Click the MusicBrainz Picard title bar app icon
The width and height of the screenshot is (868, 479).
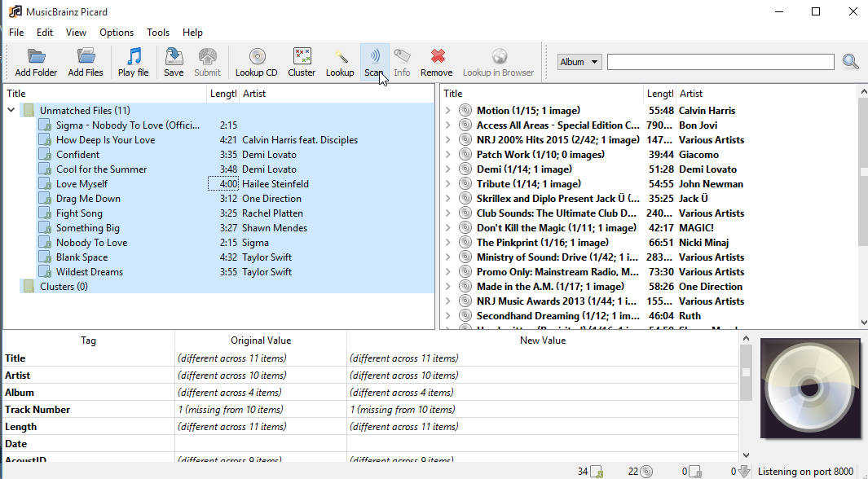15,11
